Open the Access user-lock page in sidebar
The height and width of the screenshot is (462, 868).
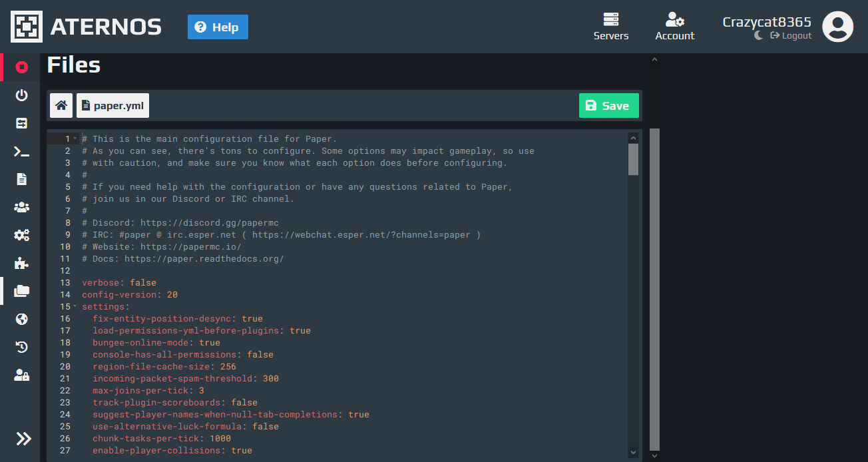[x=21, y=375]
